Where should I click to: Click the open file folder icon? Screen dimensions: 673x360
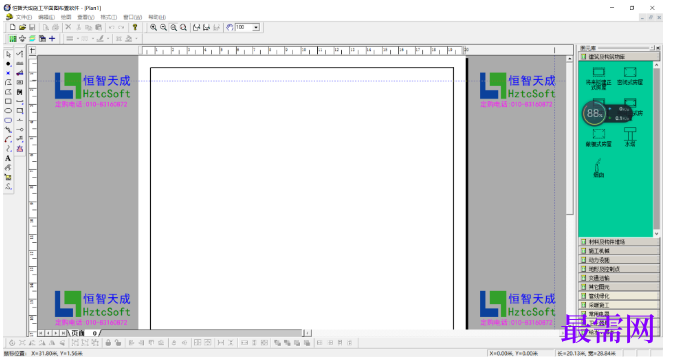point(22,27)
